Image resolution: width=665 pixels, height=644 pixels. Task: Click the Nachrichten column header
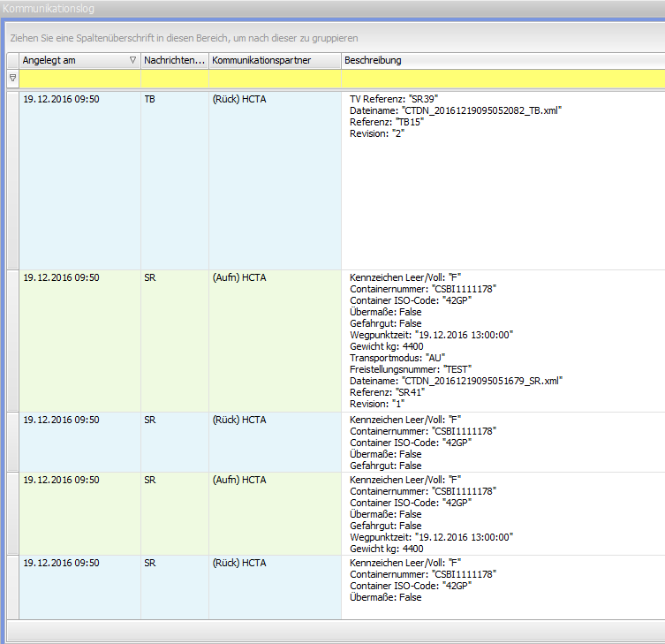tap(174, 60)
